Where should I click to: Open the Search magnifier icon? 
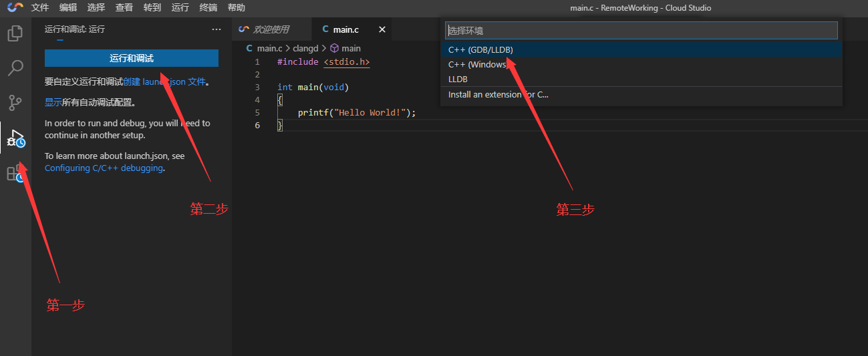(15, 68)
